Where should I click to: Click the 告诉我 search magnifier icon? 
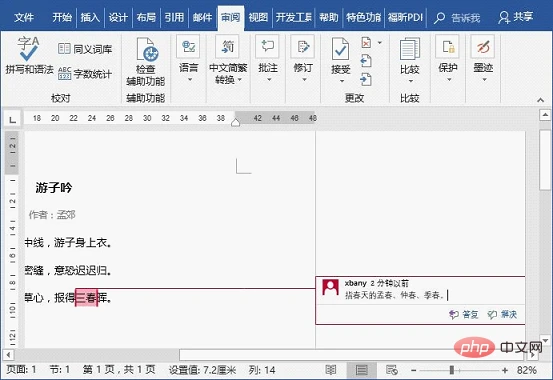pos(439,18)
